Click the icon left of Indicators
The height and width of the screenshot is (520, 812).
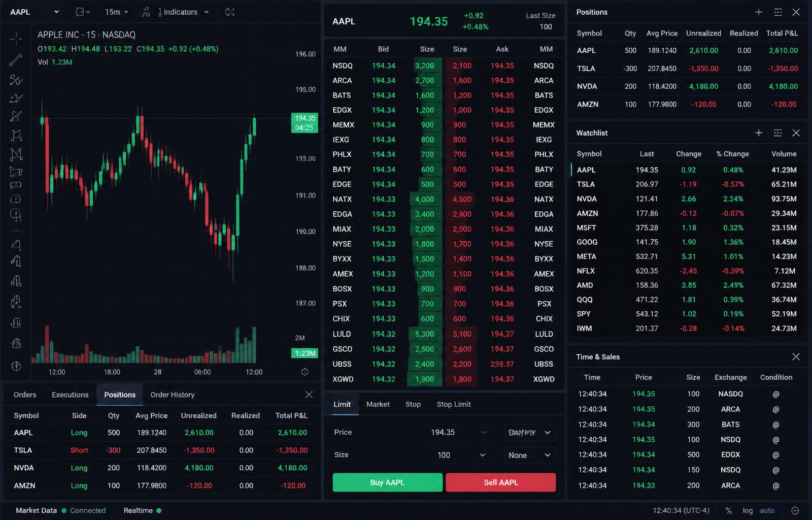(146, 12)
